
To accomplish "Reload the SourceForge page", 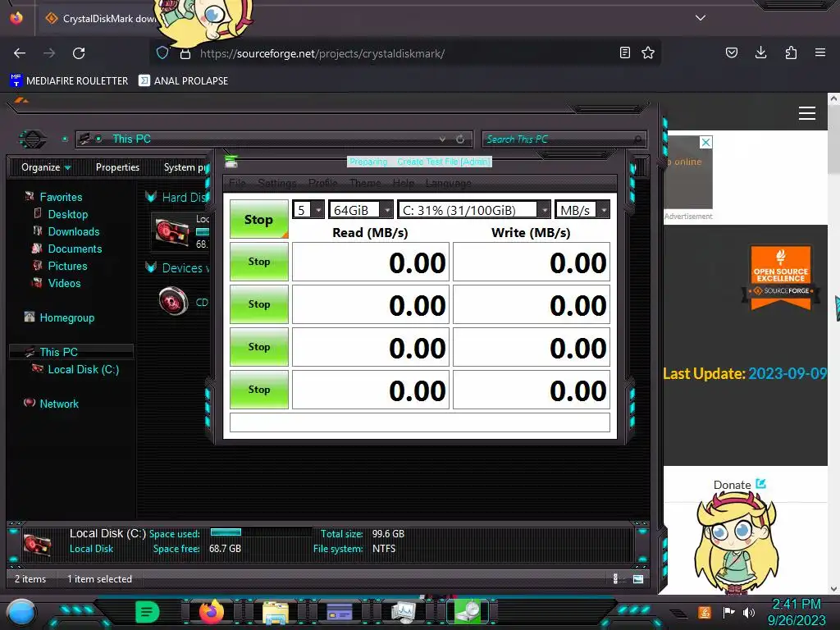I will 79,53.
